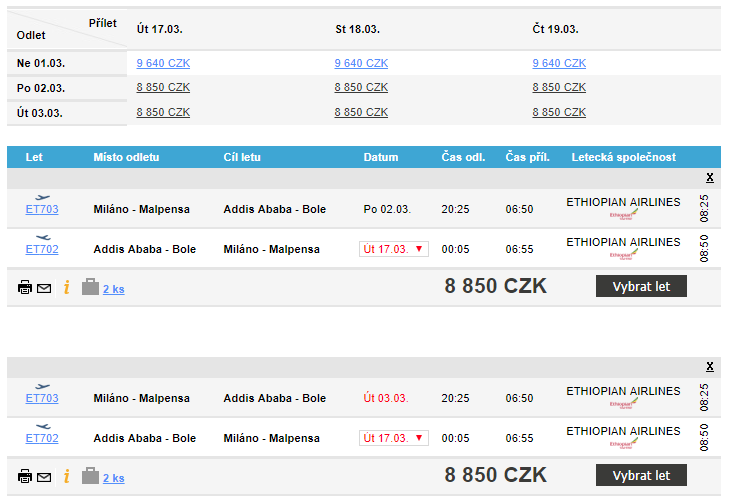Click printer icon in first flight offer
Image resolution: width=729 pixels, height=503 pixels.
pos(25,288)
